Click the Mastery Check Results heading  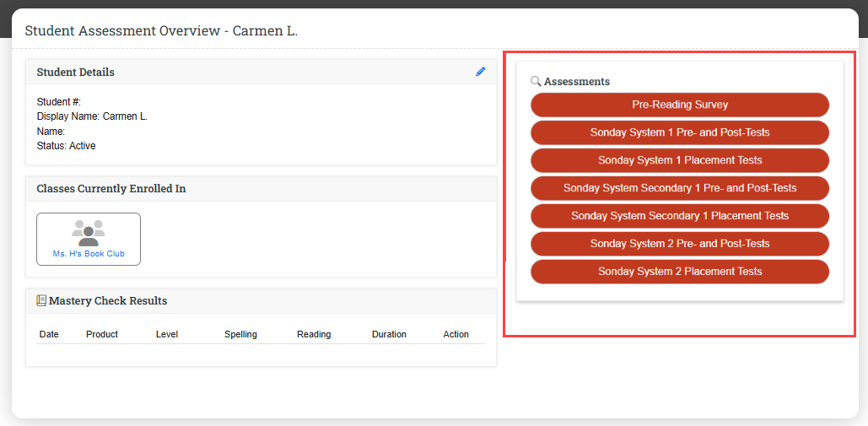pyautogui.click(x=108, y=301)
